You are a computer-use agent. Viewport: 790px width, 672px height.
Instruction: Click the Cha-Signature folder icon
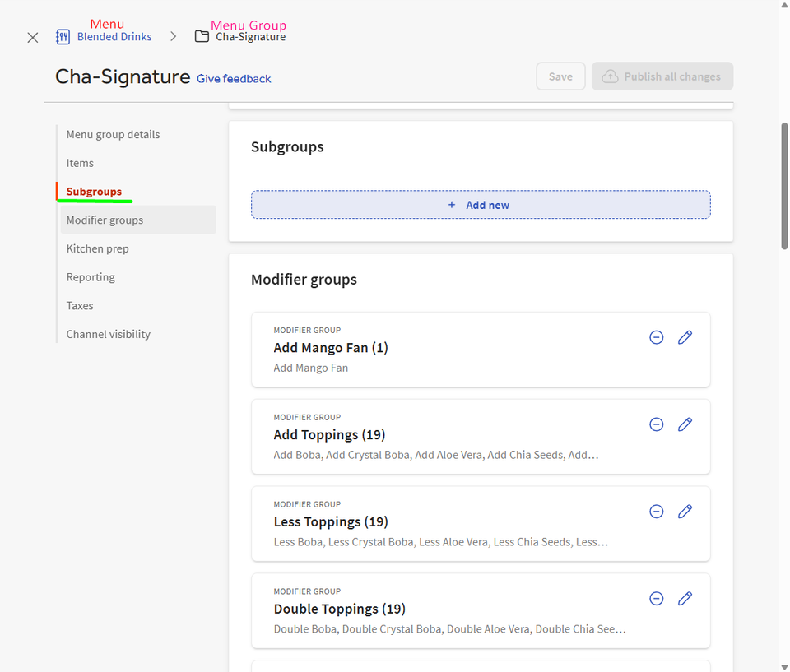[202, 36]
